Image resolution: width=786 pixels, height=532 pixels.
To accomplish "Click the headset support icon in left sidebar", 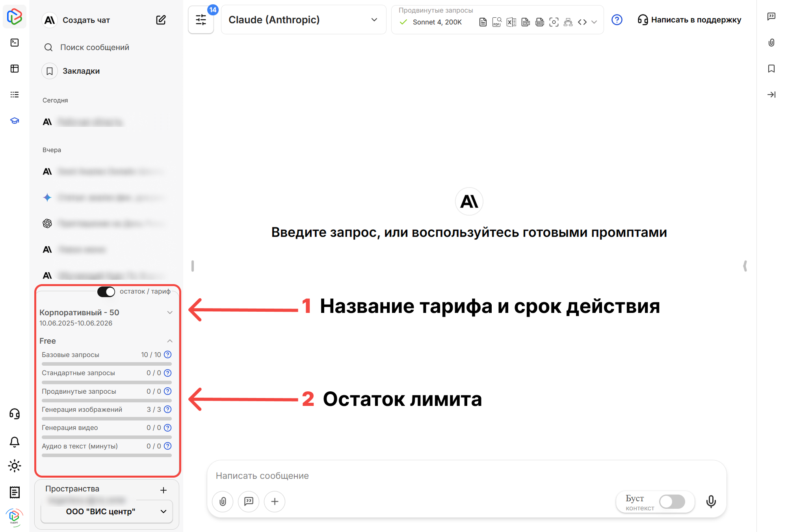I will [15, 414].
